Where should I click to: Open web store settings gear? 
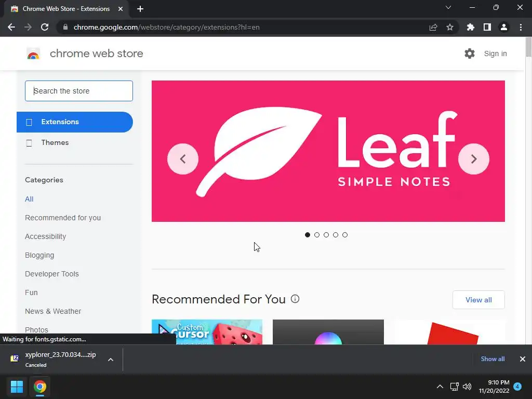(x=470, y=54)
